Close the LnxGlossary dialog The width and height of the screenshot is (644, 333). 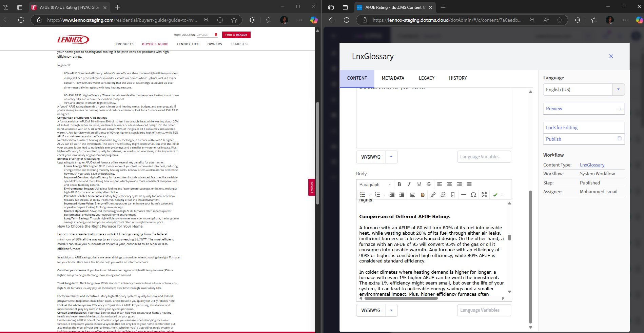611,56
